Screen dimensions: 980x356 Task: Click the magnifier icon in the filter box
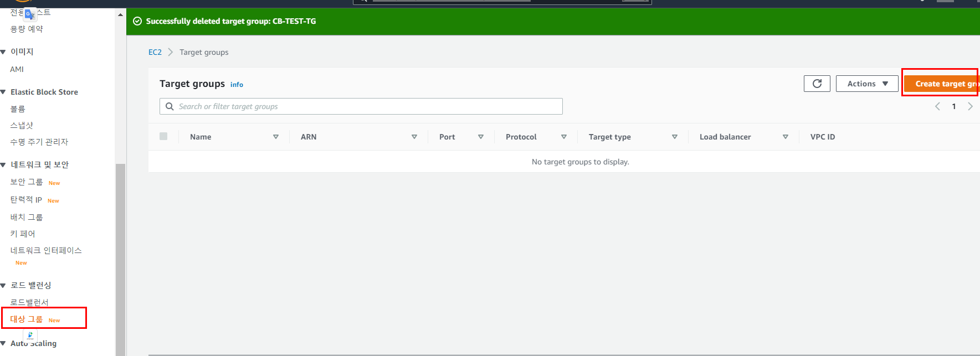pos(170,106)
